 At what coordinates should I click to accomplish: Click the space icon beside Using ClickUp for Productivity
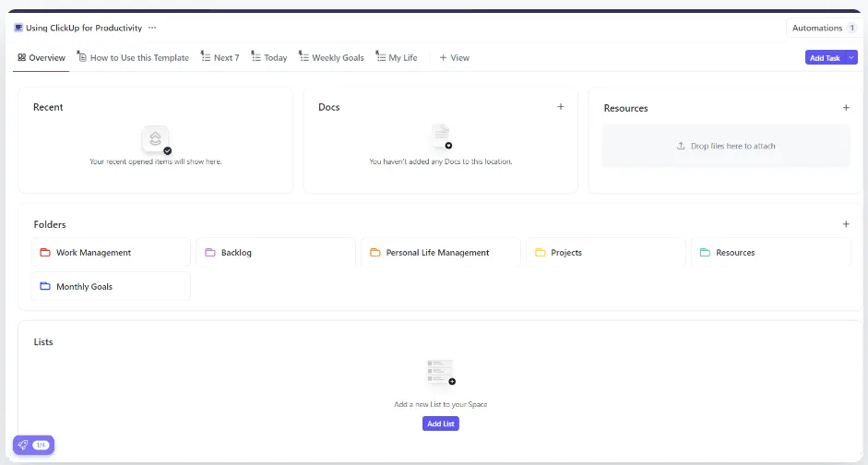18,28
